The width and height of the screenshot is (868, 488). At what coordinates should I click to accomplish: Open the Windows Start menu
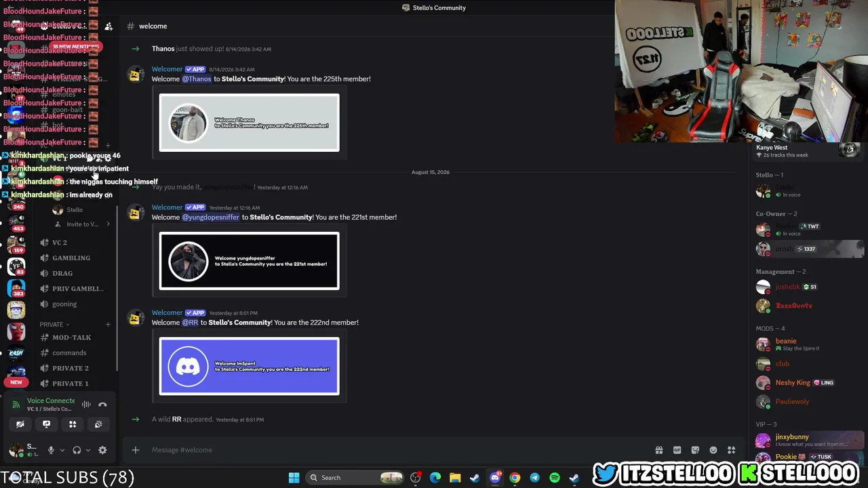[294, 478]
